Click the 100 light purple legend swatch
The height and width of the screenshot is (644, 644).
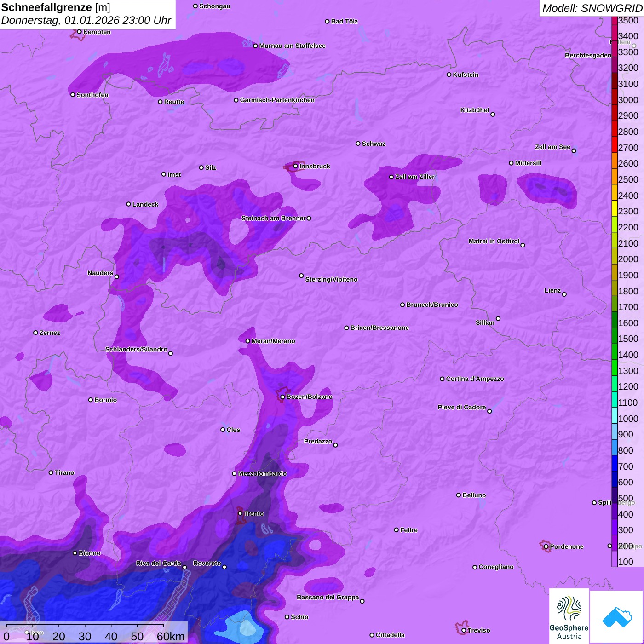(x=615, y=559)
